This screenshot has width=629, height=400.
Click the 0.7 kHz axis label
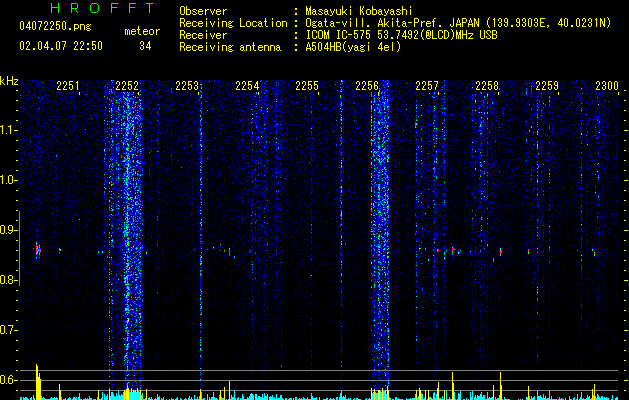click(x=8, y=330)
